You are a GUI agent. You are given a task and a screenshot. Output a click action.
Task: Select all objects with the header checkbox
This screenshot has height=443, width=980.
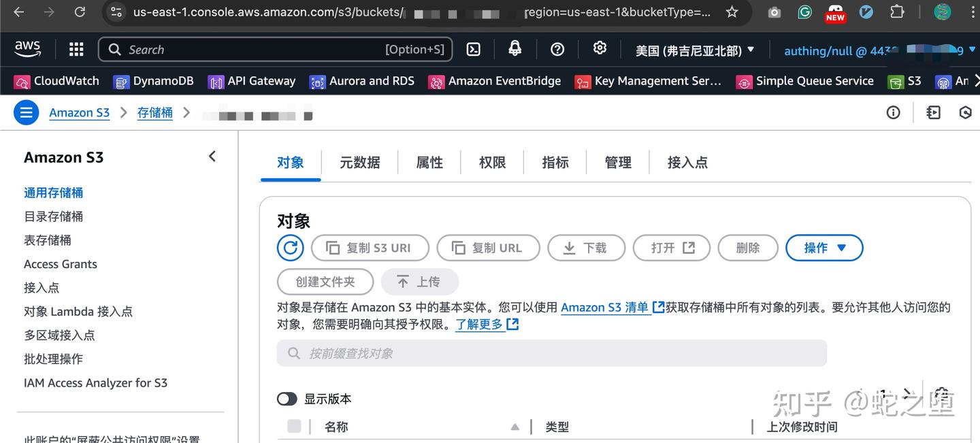tap(294, 426)
